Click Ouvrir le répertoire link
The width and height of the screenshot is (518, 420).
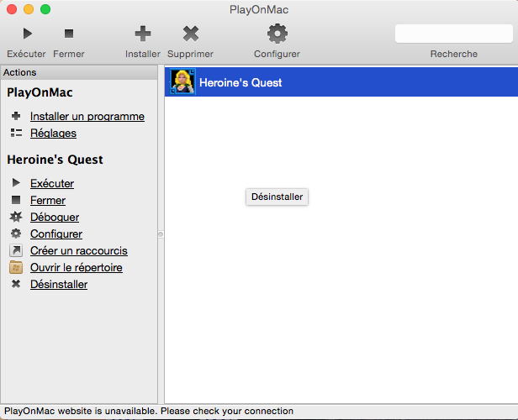pyautogui.click(x=77, y=268)
